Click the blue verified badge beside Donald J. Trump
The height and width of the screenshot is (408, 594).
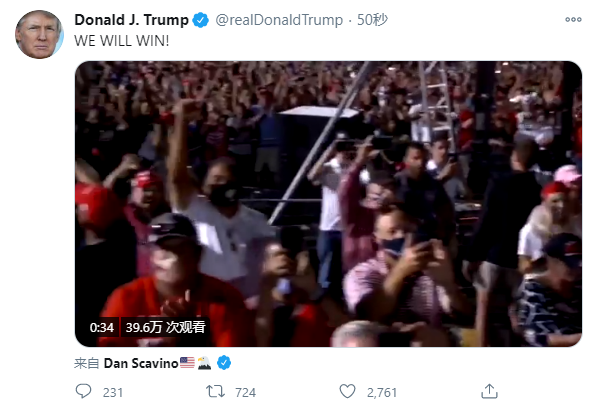[200, 20]
